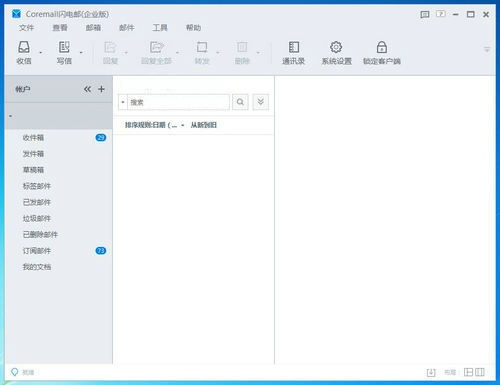Toggle the 从新到旧 sort order

[x=204, y=125]
